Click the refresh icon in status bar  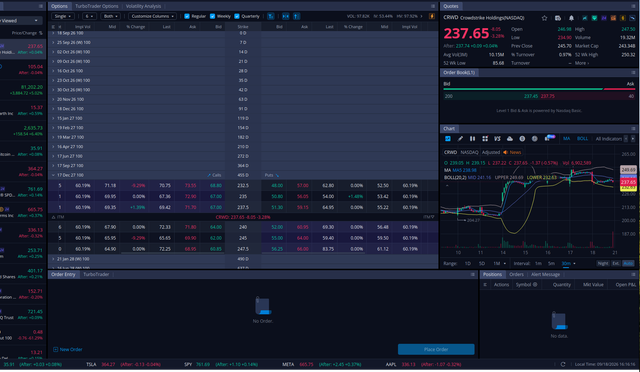tap(563, 364)
